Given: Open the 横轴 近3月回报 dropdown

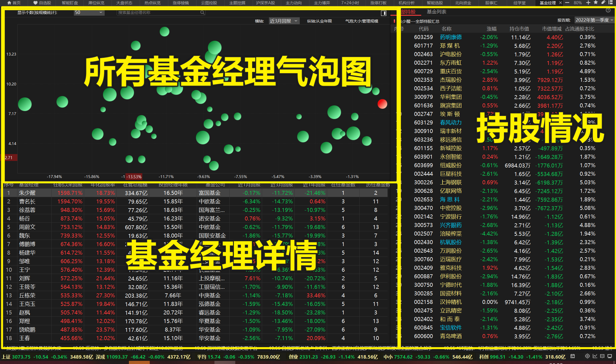Looking at the screenshot, I should point(284,21).
